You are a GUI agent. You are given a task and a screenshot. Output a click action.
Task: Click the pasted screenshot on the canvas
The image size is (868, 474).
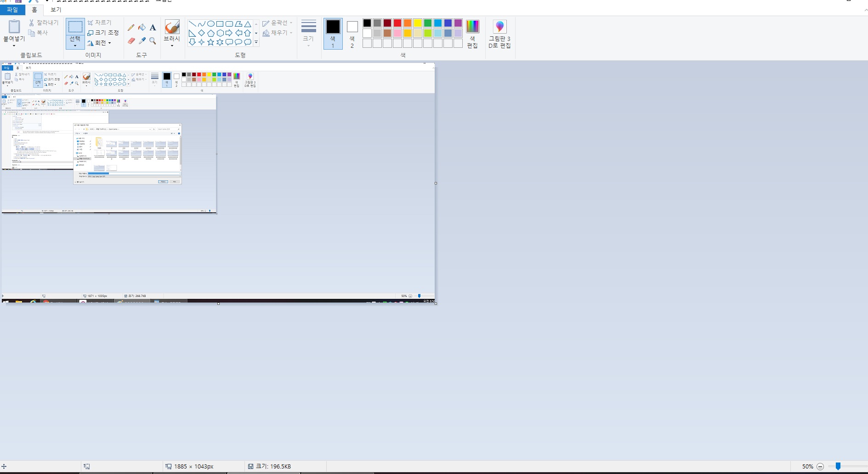coord(218,183)
